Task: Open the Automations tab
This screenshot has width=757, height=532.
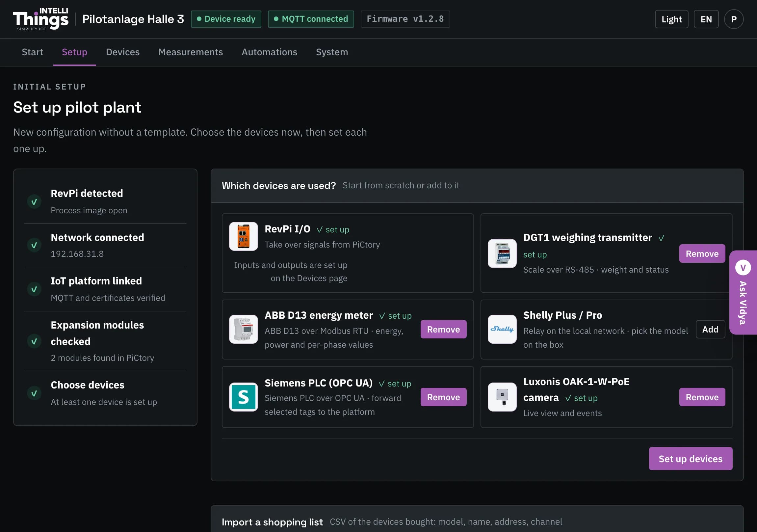Action: [269, 52]
